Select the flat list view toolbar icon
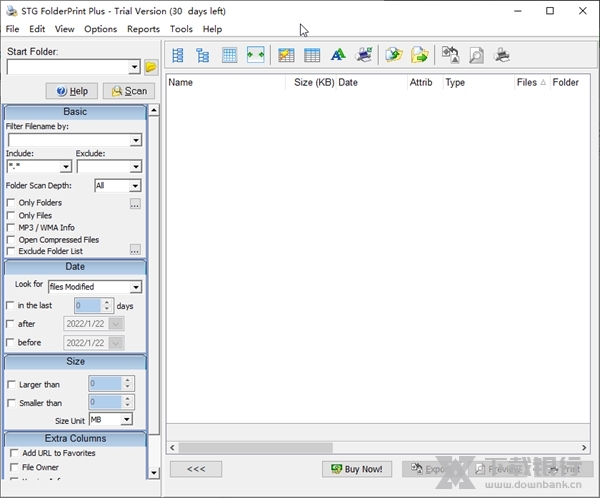 tap(178, 55)
